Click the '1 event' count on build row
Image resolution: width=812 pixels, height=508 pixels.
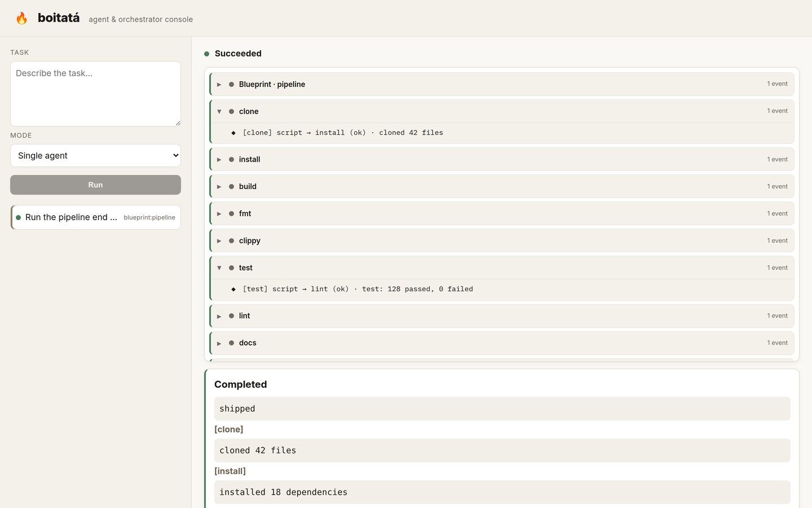777,186
